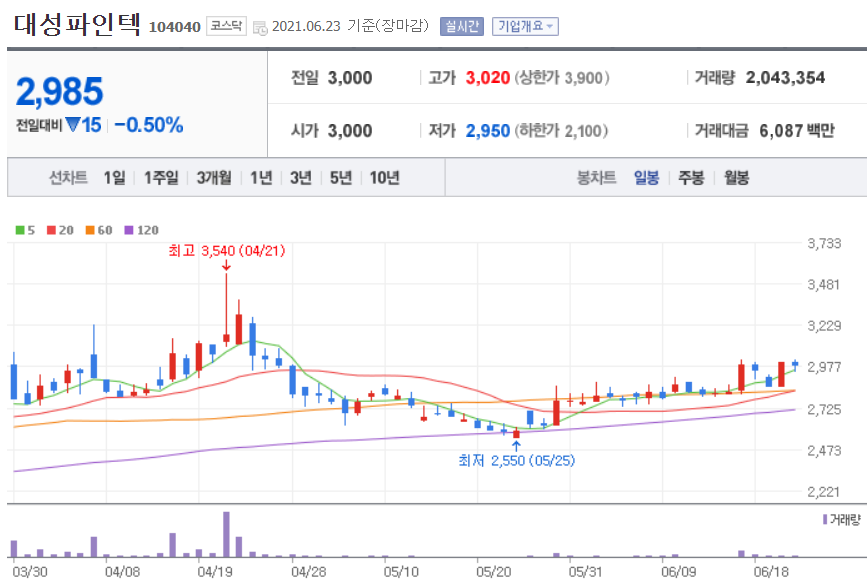
Task: Select the 1주일 line chart tab
Action: 161,178
